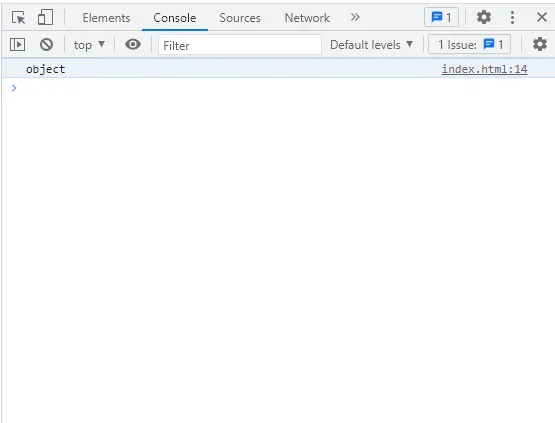Open the top JavaScript context dropdown
This screenshot has width=555, height=423.
click(89, 45)
